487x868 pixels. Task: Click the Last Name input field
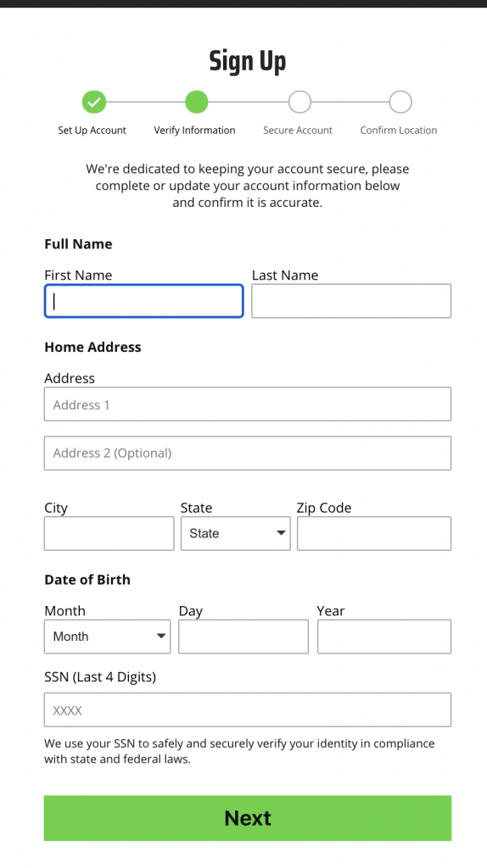click(x=351, y=301)
